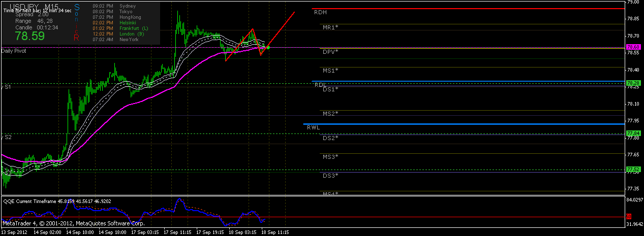Select the DS3* level label

[x=330, y=175]
